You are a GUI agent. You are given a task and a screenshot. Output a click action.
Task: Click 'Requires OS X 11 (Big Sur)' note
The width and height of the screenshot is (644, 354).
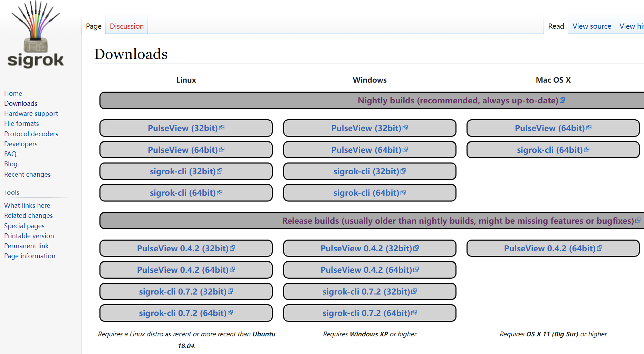pyautogui.click(x=553, y=334)
